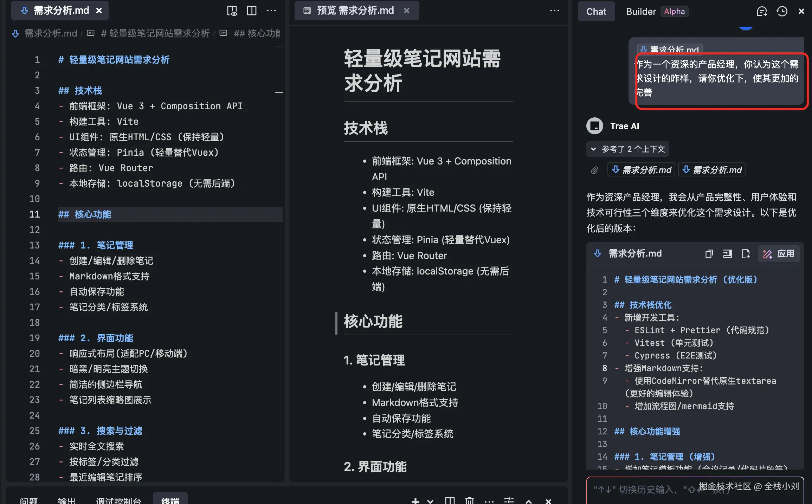The height and width of the screenshot is (504, 812).
Task: Click the attachment paperclip icon
Action: click(x=594, y=170)
